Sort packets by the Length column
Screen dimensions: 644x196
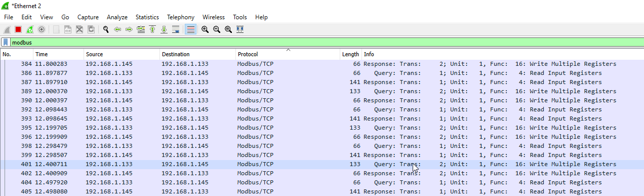pyautogui.click(x=350, y=54)
